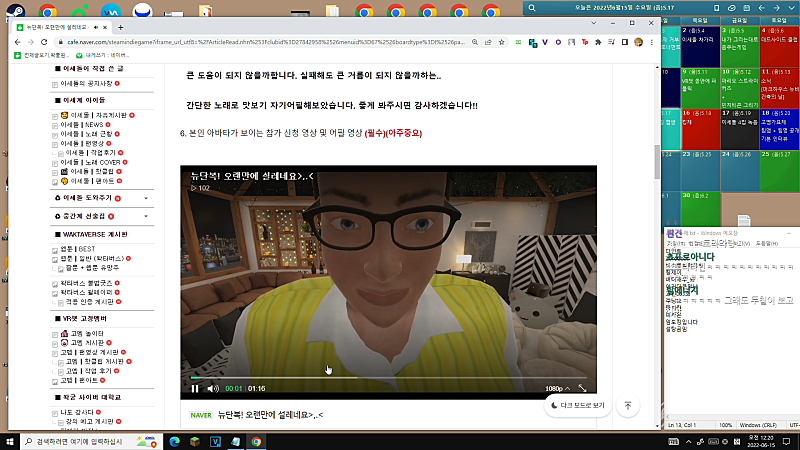Expand the 이세돌 도와주기 sidebar section
Screen dimensions: 800x450
(x=146, y=198)
